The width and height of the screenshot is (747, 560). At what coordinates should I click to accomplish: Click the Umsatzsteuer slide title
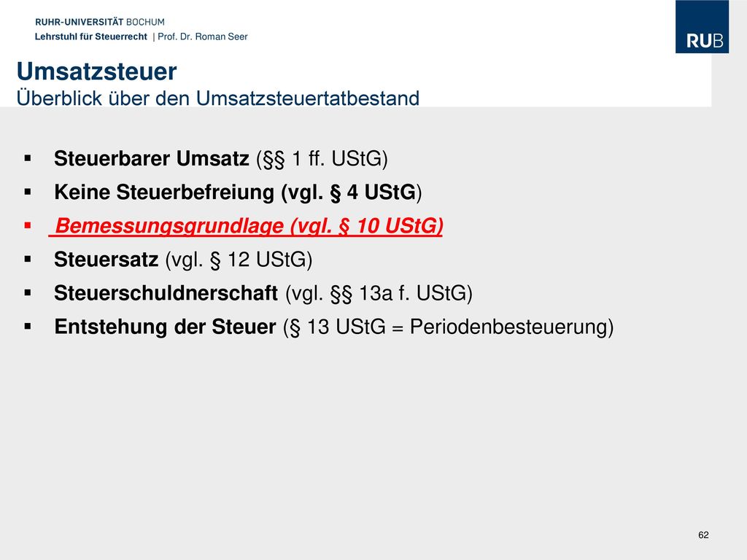tap(97, 71)
